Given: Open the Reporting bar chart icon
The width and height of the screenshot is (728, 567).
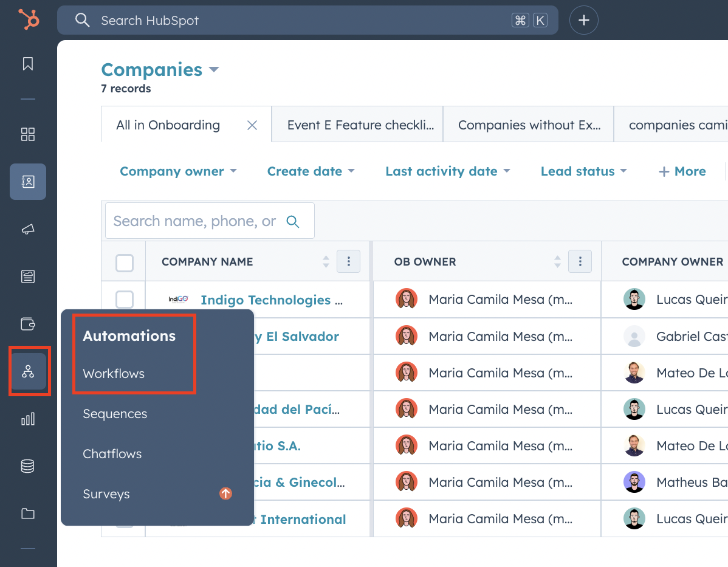Looking at the screenshot, I should click(x=28, y=419).
